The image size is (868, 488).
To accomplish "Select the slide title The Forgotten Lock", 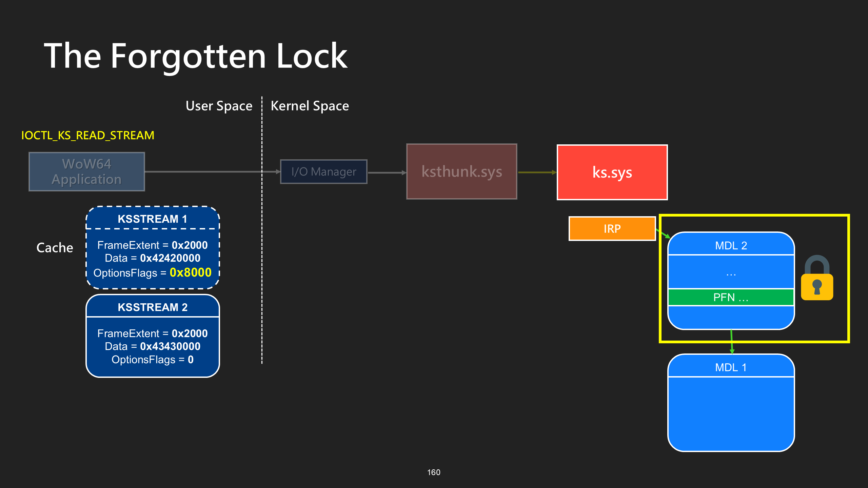I will point(196,56).
